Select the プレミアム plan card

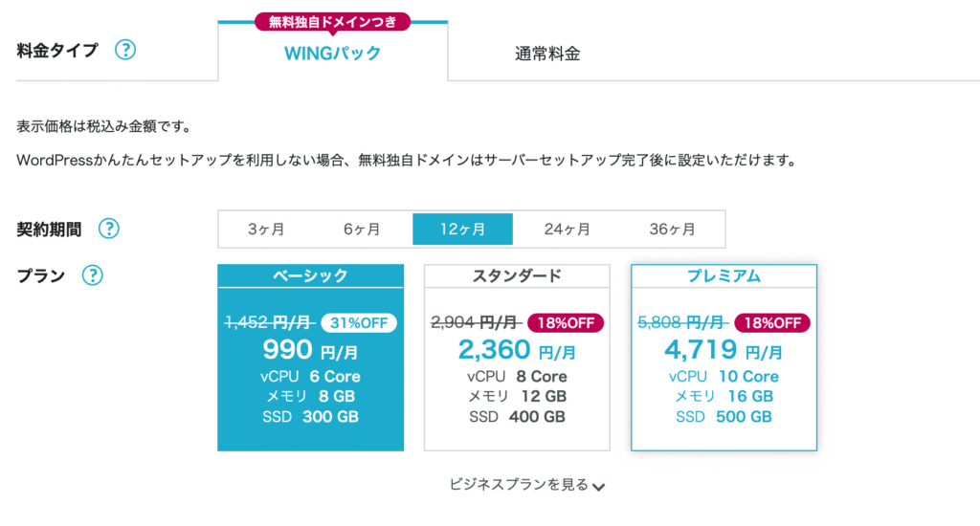coord(724,358)
